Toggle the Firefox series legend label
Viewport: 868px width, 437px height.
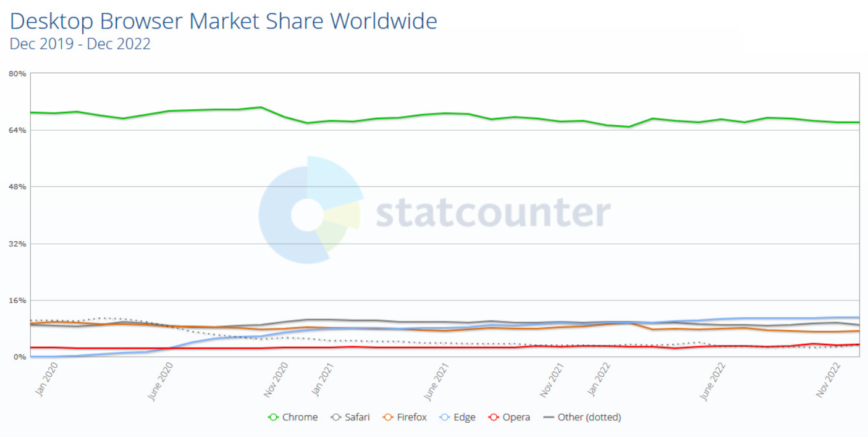(x=412, y=417)
